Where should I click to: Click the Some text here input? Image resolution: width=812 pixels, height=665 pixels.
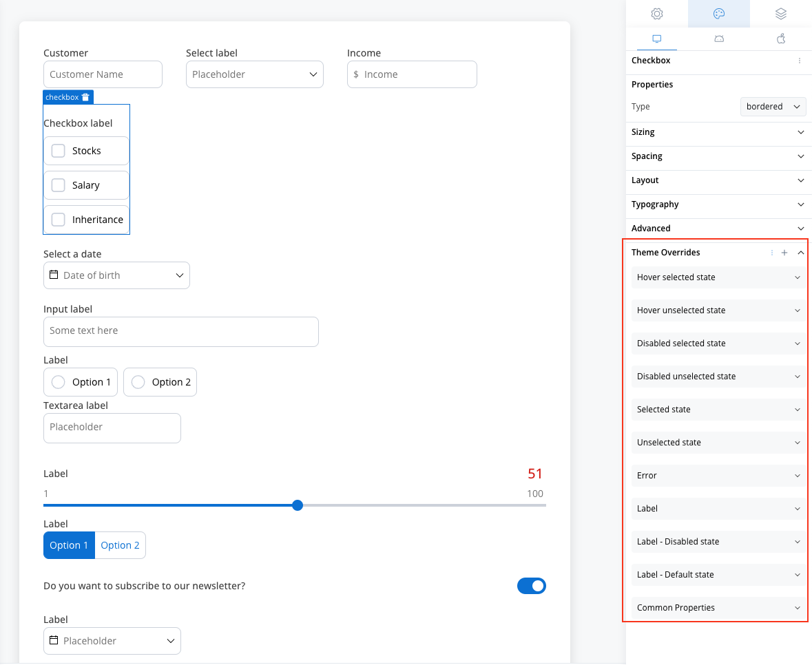click(x=181, y=332)
